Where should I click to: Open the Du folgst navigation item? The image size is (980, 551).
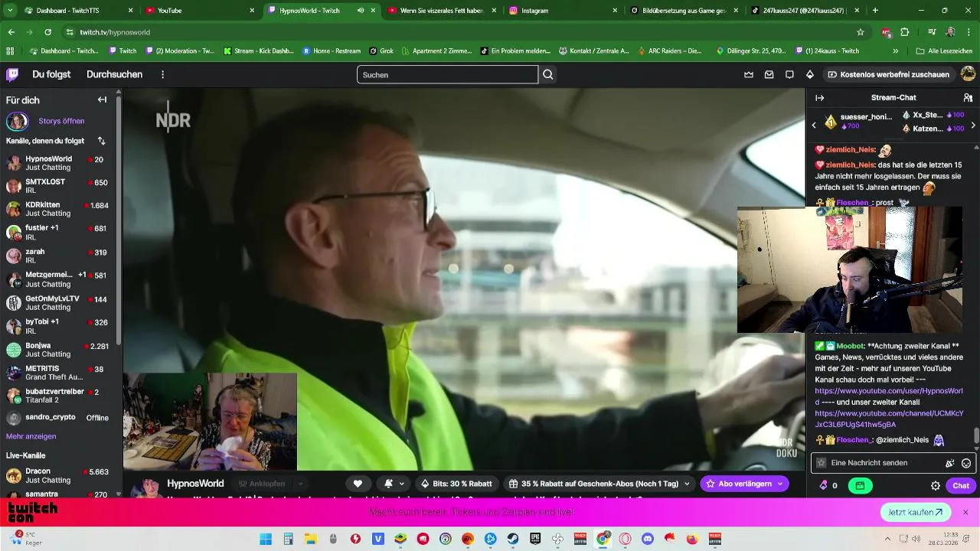point(51,74)
